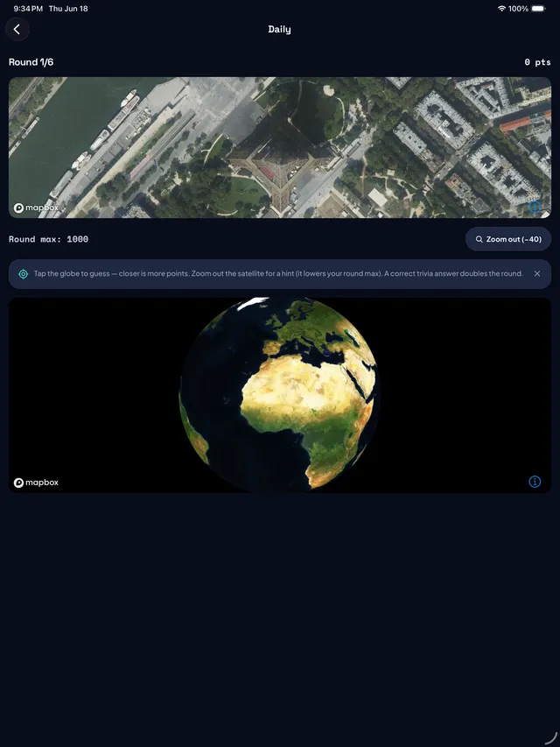Open the info icon on the satellite image
Image resolution: width=560 pixels, height=747 pixels.
pyautogui.click(x=535, y=207)
